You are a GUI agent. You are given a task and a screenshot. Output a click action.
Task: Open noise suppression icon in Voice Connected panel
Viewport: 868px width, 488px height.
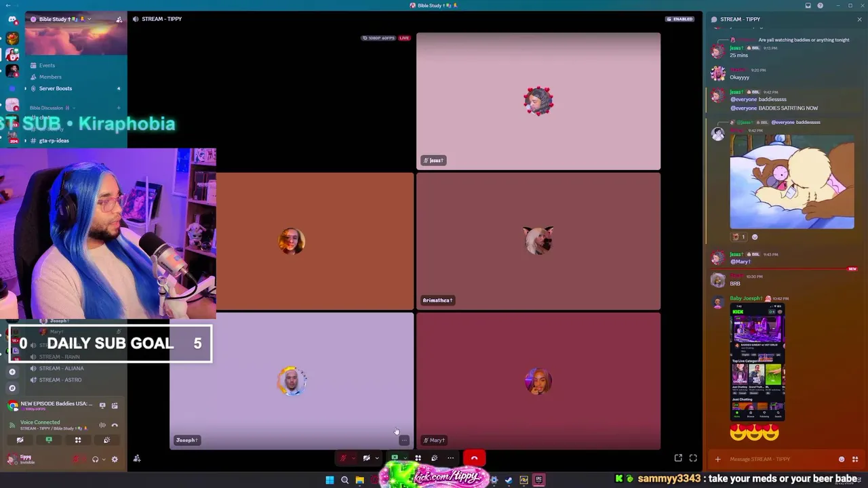102,425
